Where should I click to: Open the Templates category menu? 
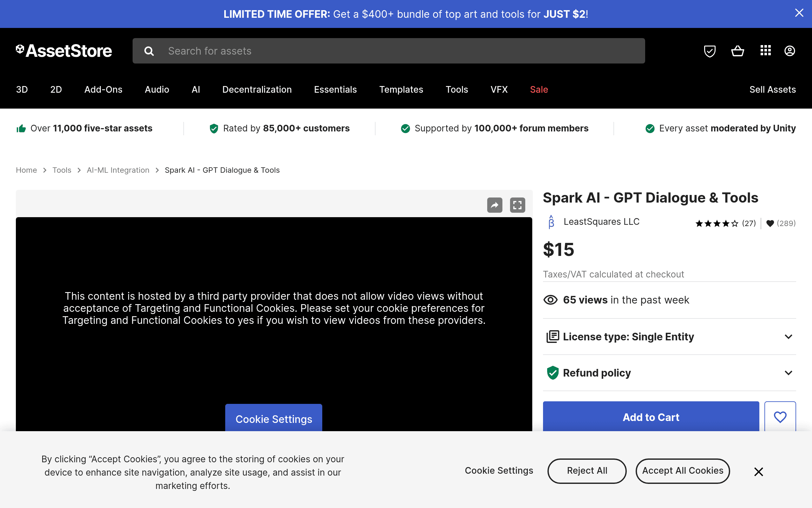click(401, 89)
